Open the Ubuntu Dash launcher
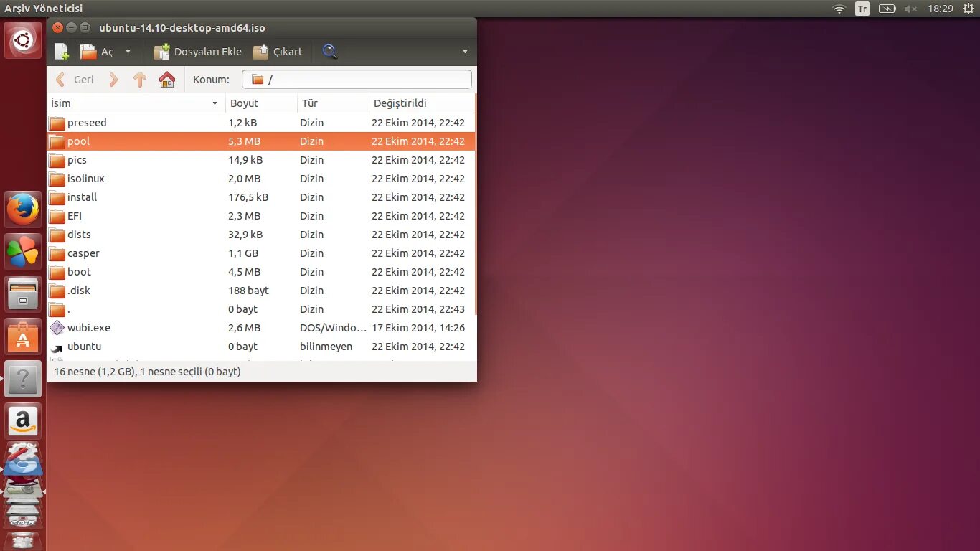Screen dimensions: 980x551 coord(22,39)
